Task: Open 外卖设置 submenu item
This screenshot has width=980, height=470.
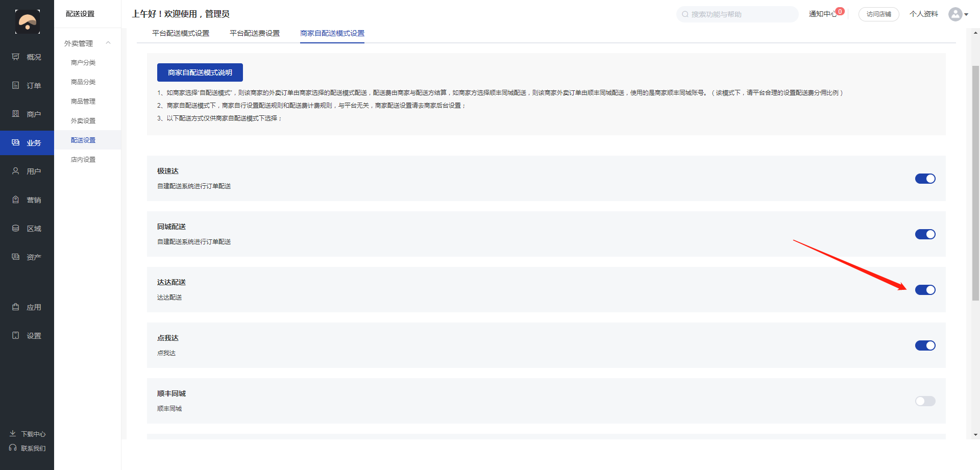Action: 83,121
